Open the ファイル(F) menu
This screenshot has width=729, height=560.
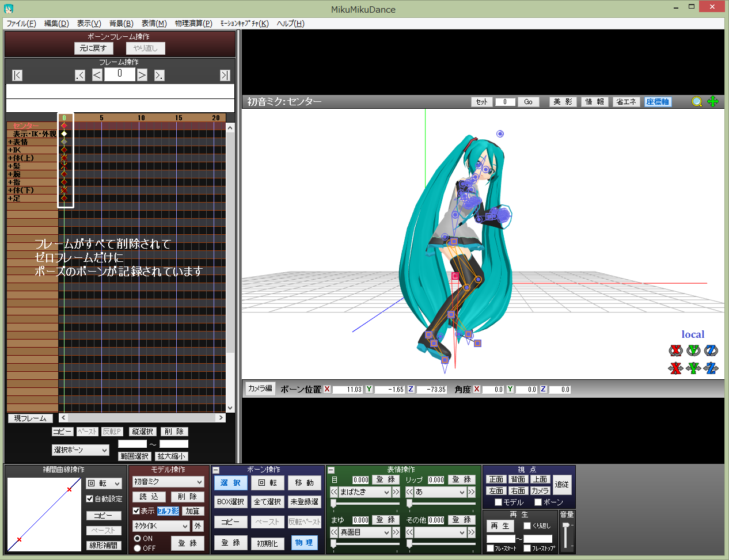(x=21, y=24)
